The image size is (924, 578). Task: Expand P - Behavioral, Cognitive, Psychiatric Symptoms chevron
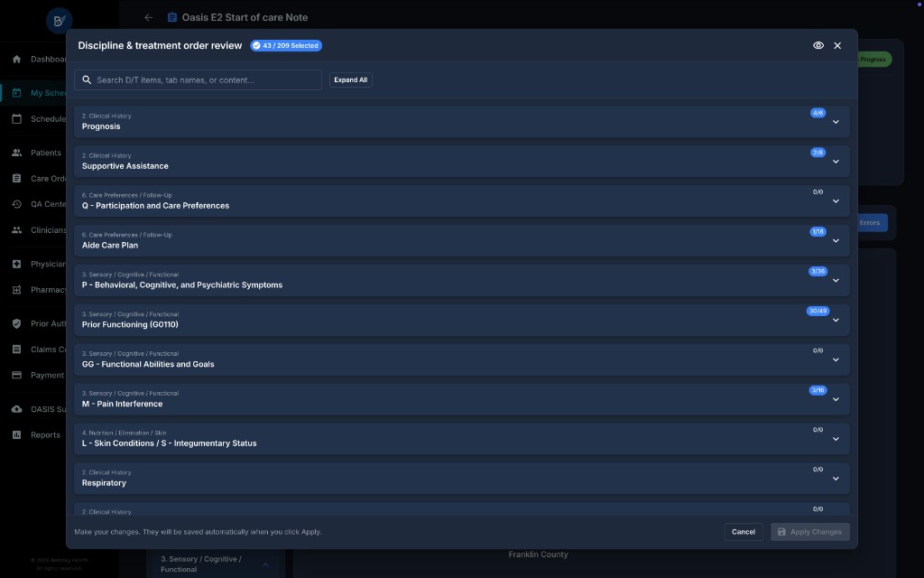pos(836,281)
